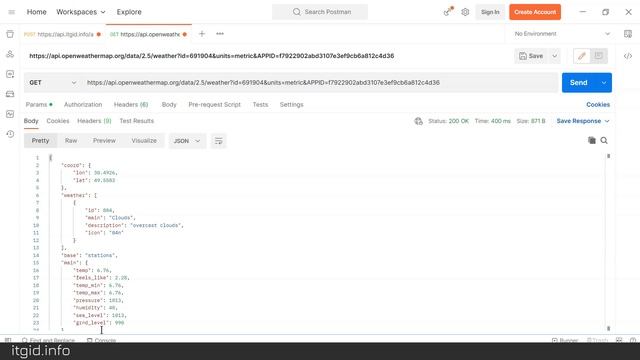Open Mock Servers sidebar icon
Image resolution: width=640 pixels, height=360 pixels.
click(10, 94)
